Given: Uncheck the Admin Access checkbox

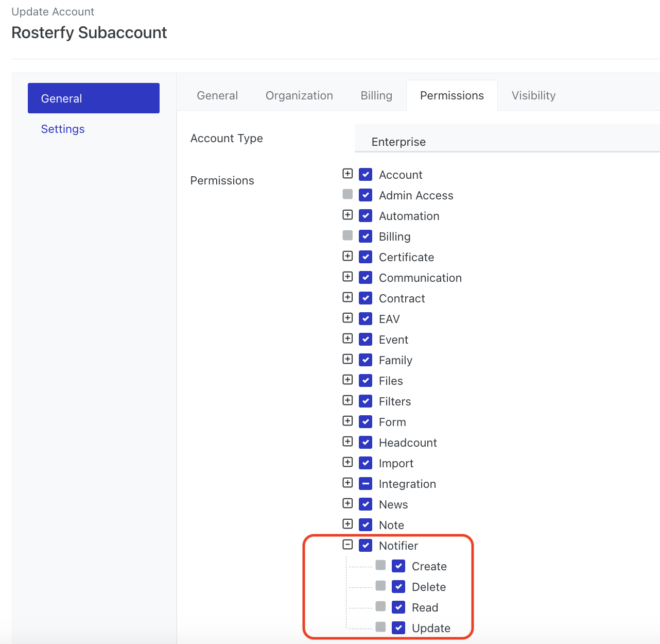Looking at the screenshot, I should [x=366, y=195].
